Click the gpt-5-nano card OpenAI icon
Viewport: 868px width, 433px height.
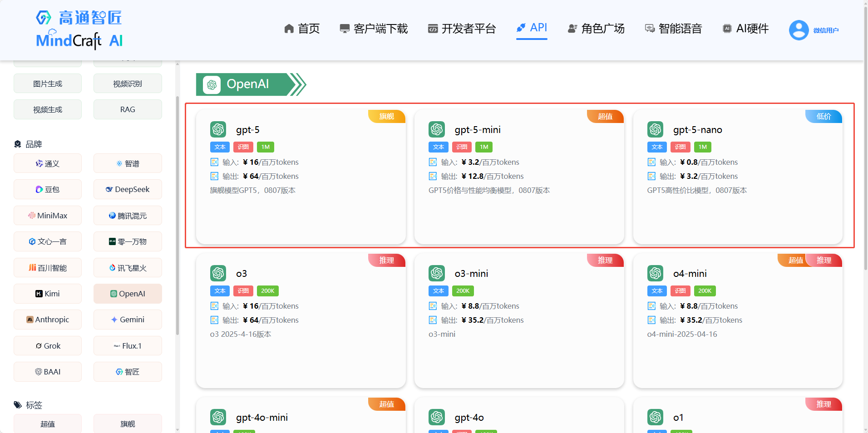click(x=656, y=129)
